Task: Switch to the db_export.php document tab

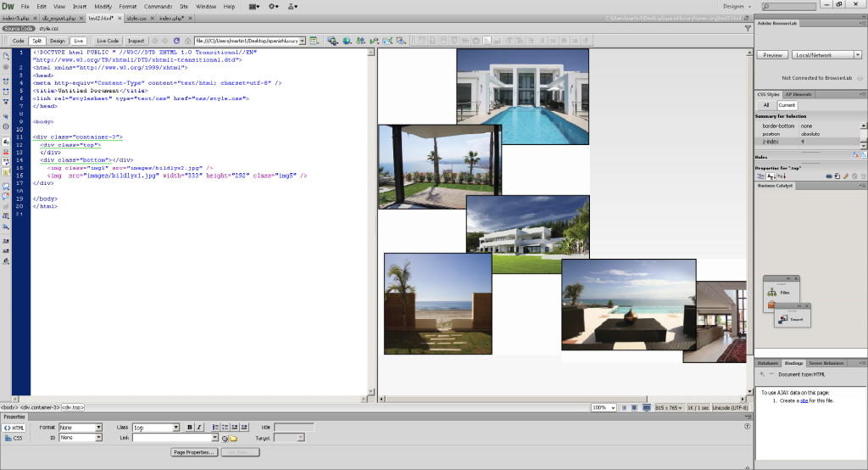Action: pyautogui.click(x=58, y=19)
